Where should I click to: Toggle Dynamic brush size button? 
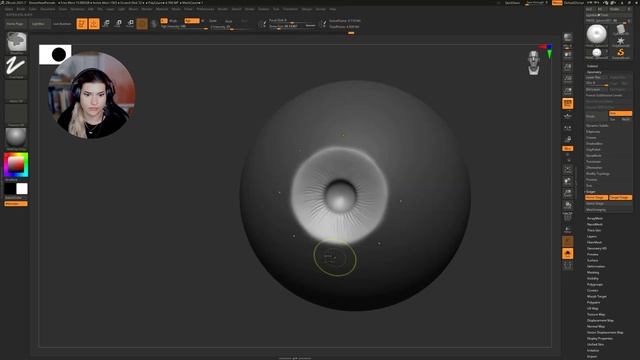click(x=310, y=26)
